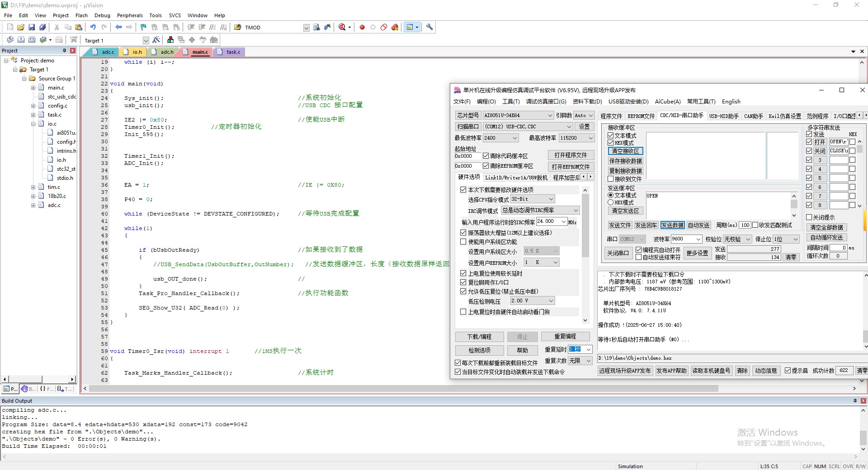
Task: Insert a breakpoint with the red circle icon
Action: (362, 28)
